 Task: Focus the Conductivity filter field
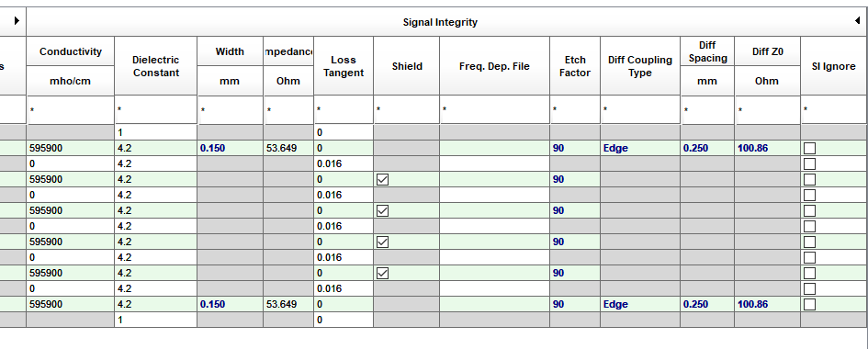pos(71,109)
